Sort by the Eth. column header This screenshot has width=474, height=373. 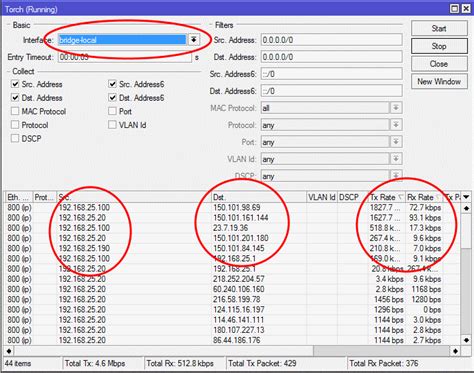19,197
